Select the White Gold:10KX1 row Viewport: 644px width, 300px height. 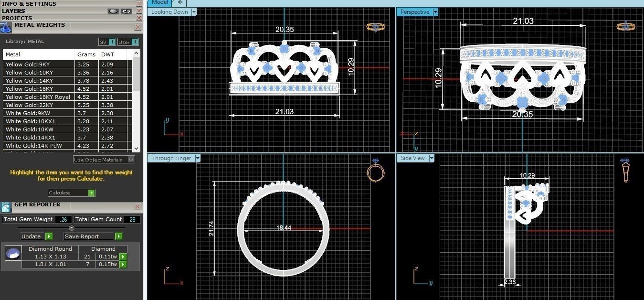68,121
